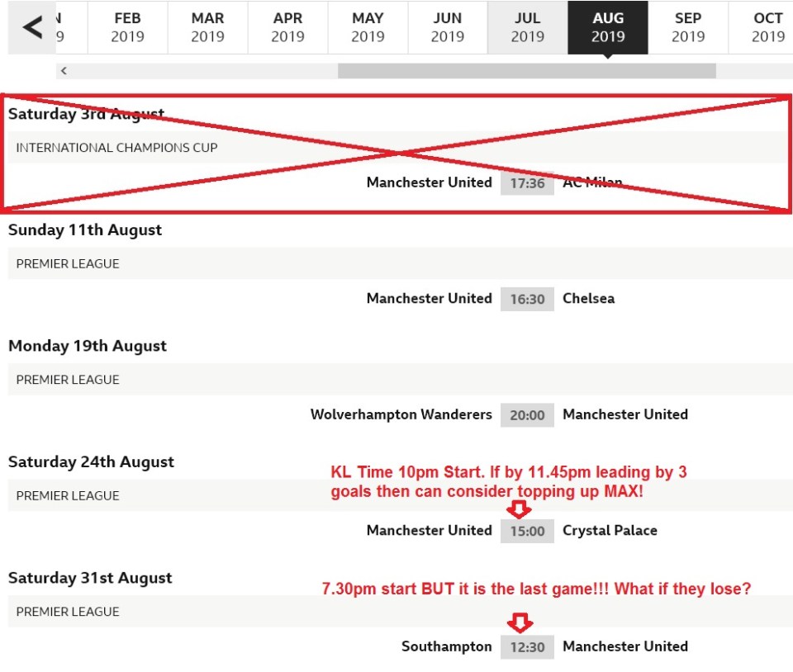
Task: Click the Wolverhampton Wanderers team name
Action: tap(401, 414)
